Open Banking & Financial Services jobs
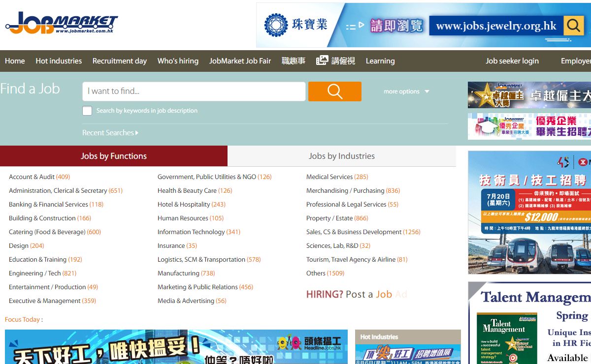The height and width of the screenshot is (364, 591). point(56,204)
